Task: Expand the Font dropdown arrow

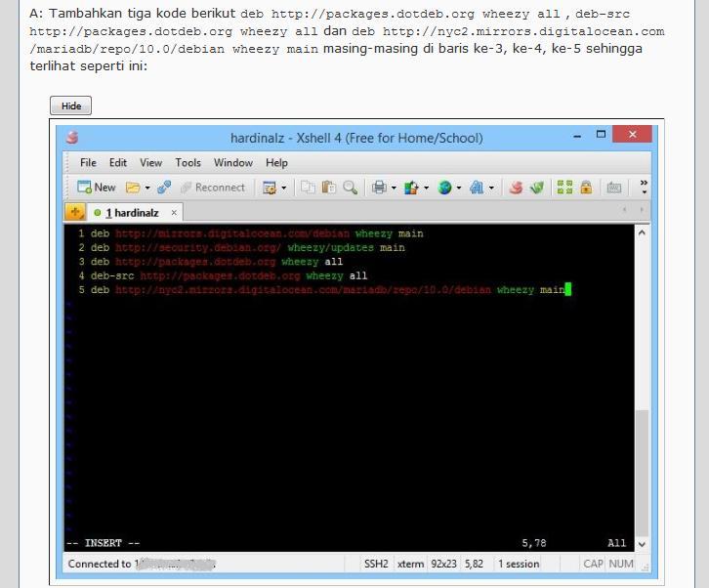Action: 491,188
